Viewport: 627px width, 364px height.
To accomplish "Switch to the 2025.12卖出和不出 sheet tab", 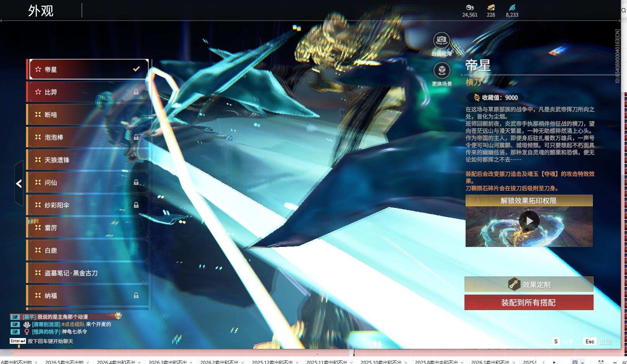I will (x=272, y=362).
